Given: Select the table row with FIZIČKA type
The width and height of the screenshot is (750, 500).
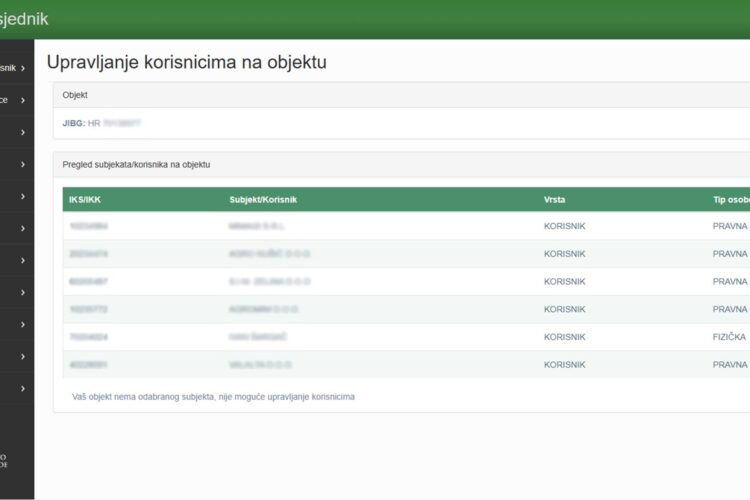Looking at the screenshot, I should pos(400,337).
